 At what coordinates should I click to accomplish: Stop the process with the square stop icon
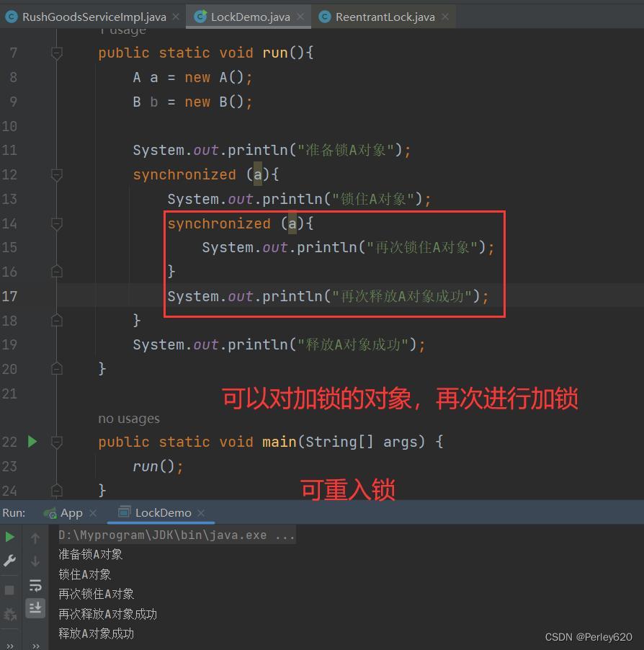click(x=9, y=590)
